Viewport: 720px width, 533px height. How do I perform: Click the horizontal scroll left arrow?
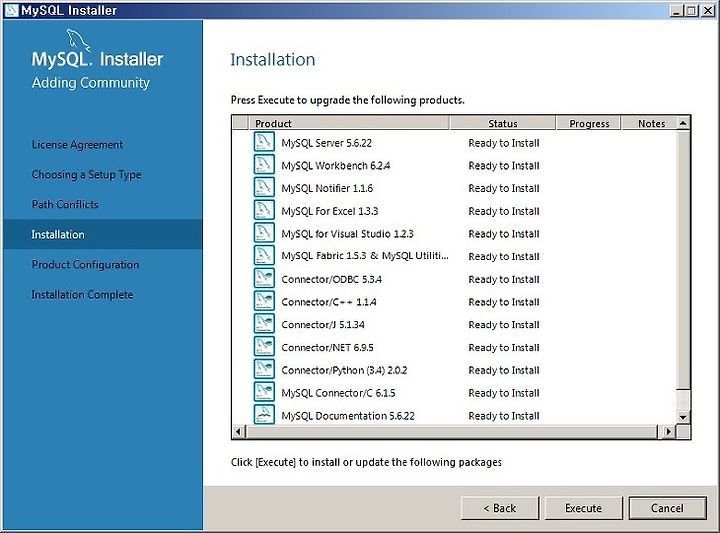pos(238,432)
